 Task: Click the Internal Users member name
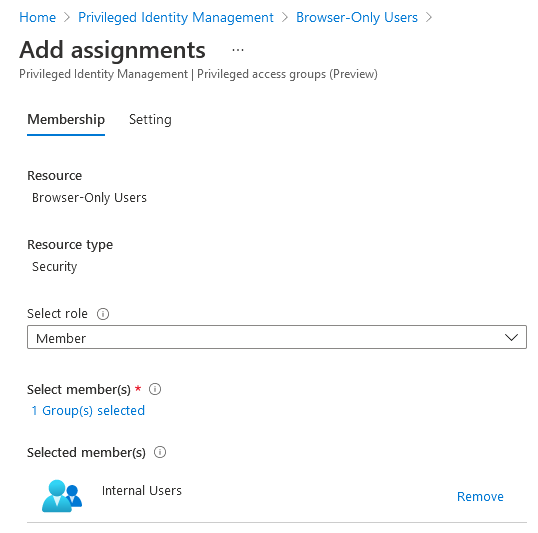point(142,490)
